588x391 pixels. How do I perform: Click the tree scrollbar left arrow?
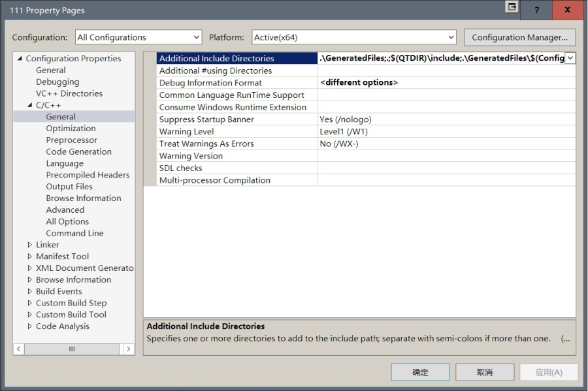click(18, 349)
